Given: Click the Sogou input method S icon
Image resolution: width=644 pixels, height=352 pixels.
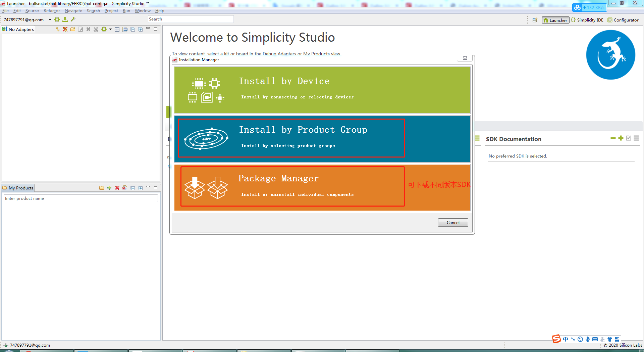Looking at the screenshot, I should click(556, 339).
